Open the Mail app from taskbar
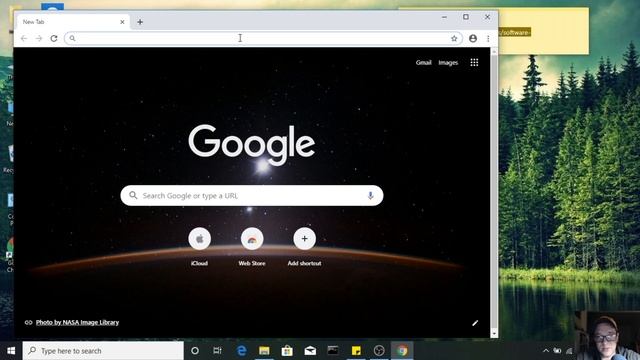Image resolution: width=640 pixels, height=360 pixels. tap(310, 351)
